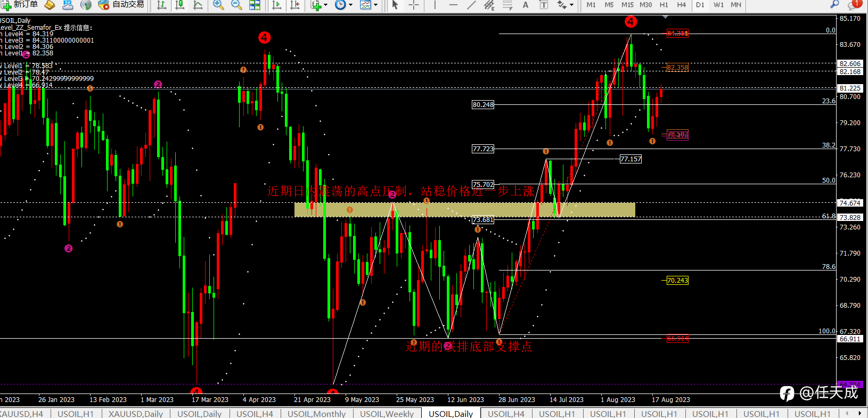The width and height of the screenshot is (868, 418).
Task: Click the 73.681 Fibonacci price label
Action: [x=483, y=219]
